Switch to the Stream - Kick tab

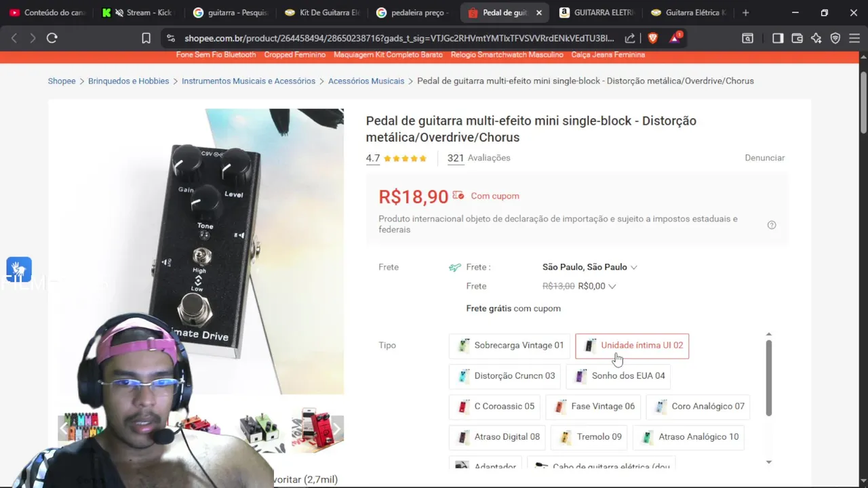coord(138,12)
